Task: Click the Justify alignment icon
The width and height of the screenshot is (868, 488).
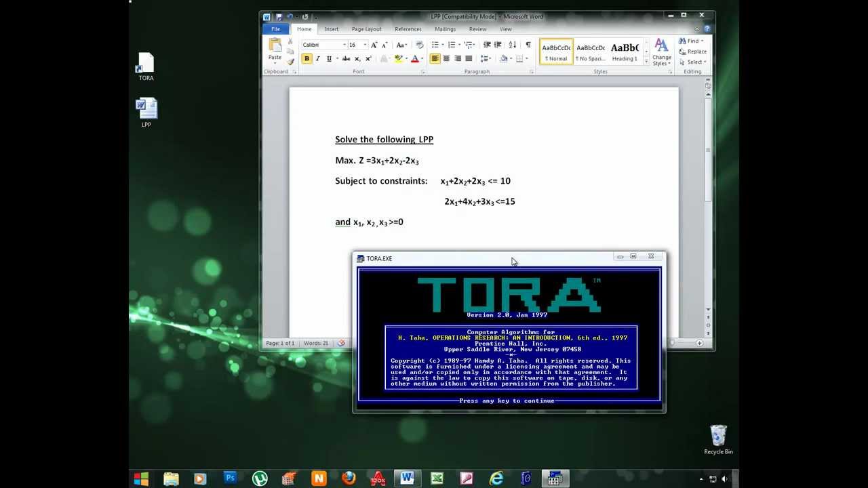Action: click(468, 59)
